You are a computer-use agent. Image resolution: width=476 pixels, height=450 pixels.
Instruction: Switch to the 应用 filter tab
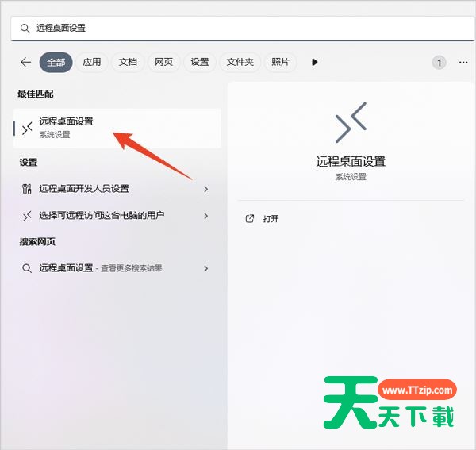(92, 62)
